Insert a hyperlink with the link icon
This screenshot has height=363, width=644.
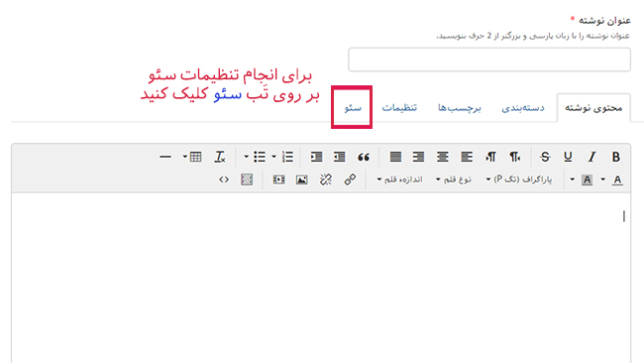(350, 180)
